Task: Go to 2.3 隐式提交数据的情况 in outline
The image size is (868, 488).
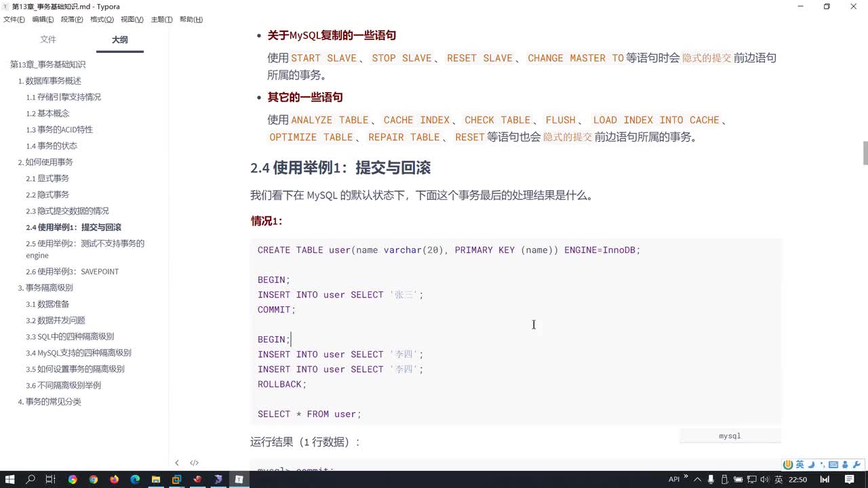Action: click(x=67, y=211)
